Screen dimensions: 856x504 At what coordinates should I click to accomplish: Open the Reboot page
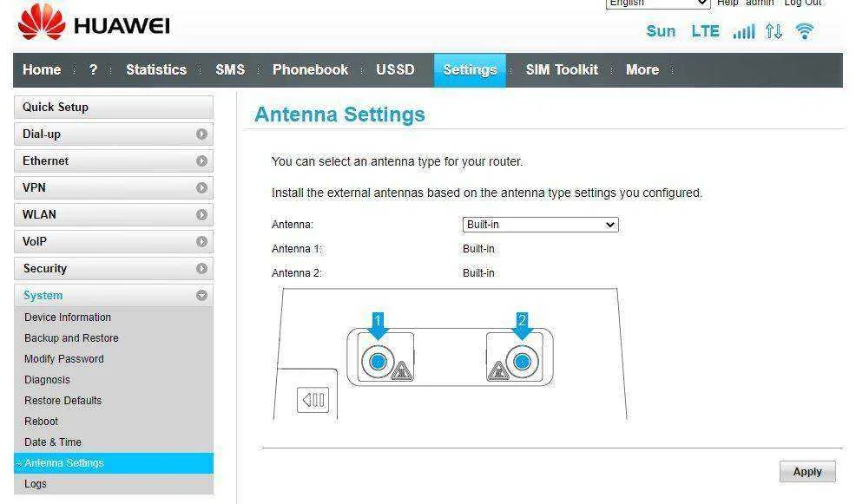(x=41, y=421)
